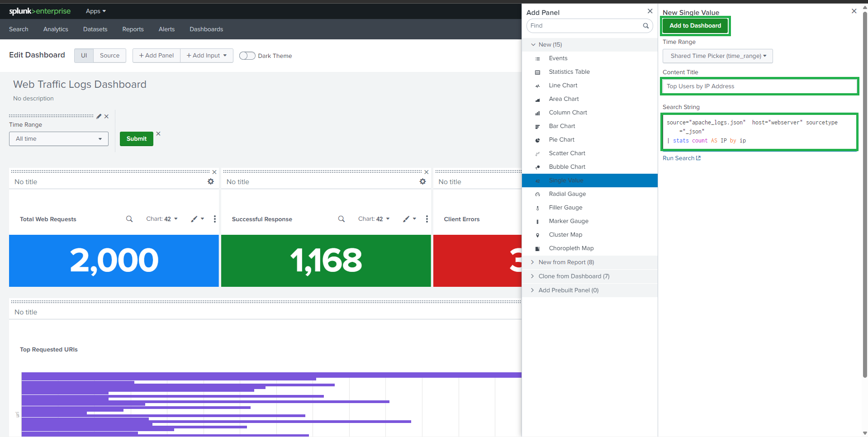This screenshot has width=868, height=437.
Task: Open the Add Input dropdown
Action: point(207,56)
